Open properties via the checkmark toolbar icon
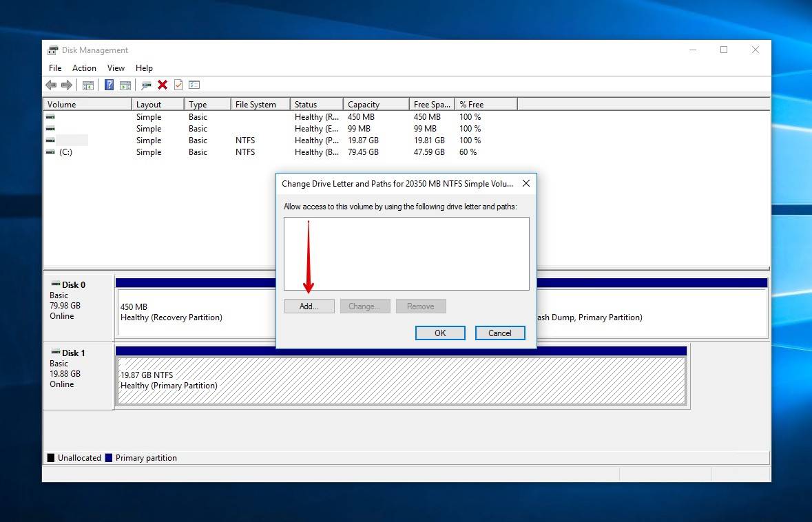812x522 pixels. coord(180,84)
